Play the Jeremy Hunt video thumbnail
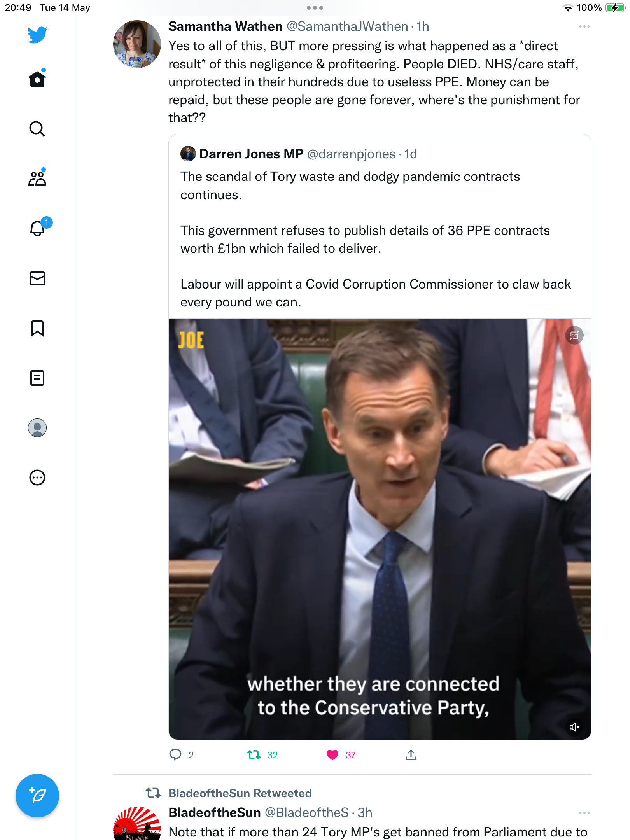 click(380, 529)
